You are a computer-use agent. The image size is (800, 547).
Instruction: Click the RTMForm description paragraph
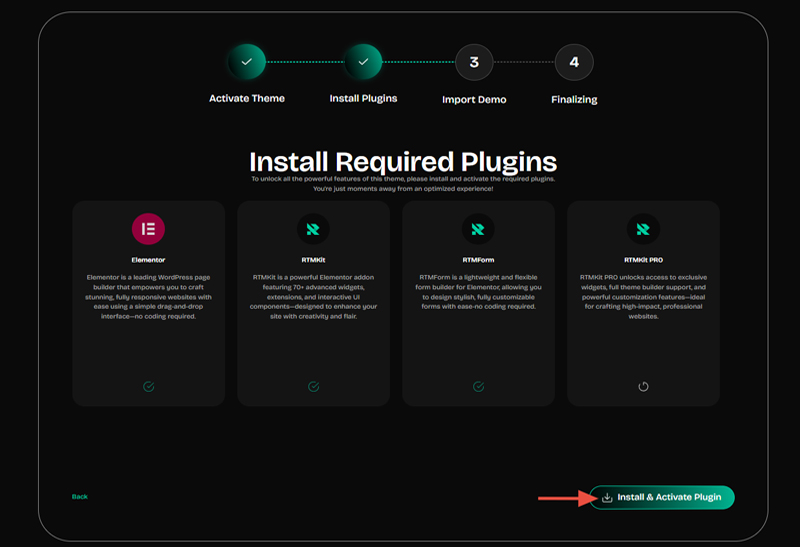click(478, 292)
